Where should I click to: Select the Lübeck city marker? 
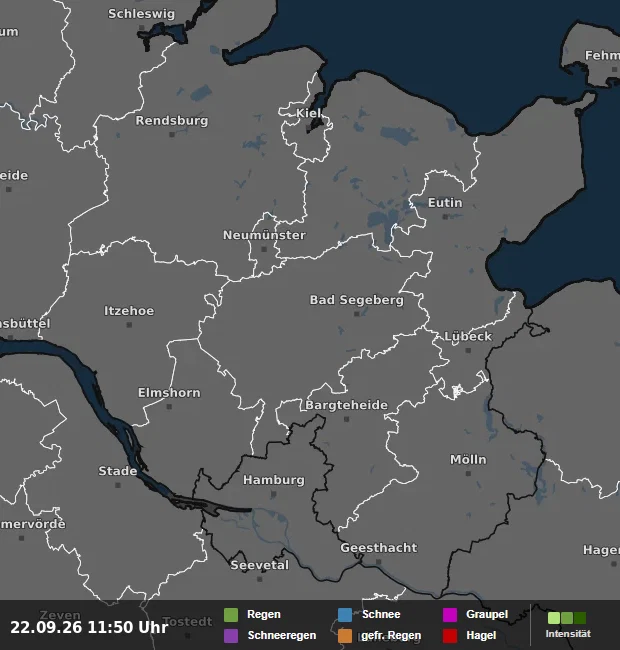[468, 351]
